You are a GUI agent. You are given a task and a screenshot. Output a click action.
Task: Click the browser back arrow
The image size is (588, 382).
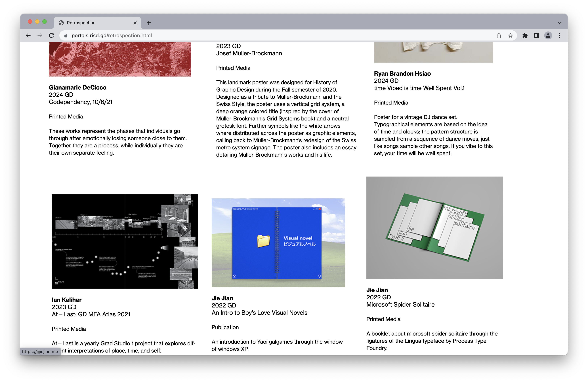point(28,35)
